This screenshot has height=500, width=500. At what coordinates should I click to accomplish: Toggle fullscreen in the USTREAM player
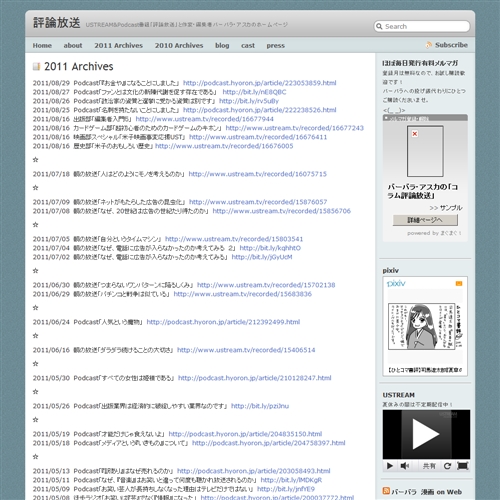463,466
